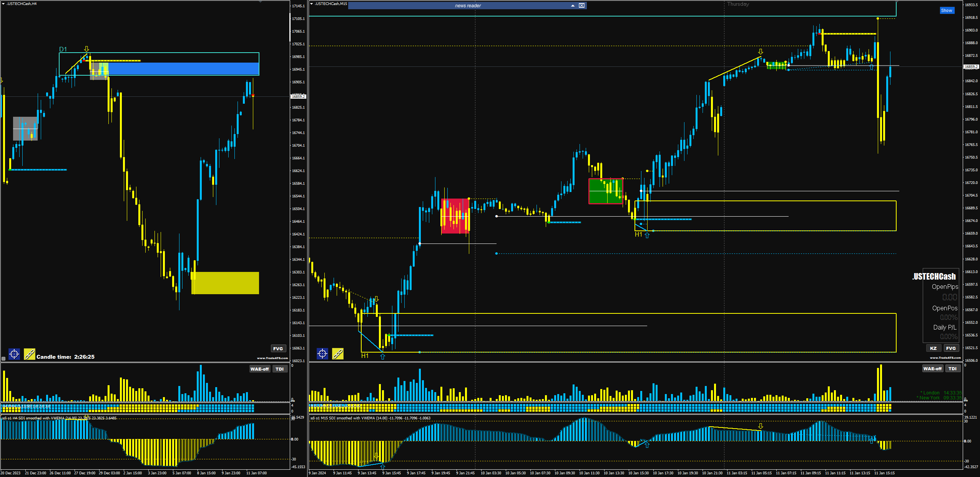Click crosshair target icon in M15 chart
The width and height of the screenshot is (980, 477).
tap(322, 354)
